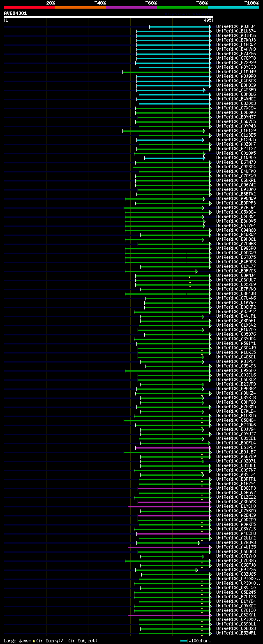Select the UniRef100_A4WI35 label
Viewport: 263px width, 644px height.
(x=236, y=547)
